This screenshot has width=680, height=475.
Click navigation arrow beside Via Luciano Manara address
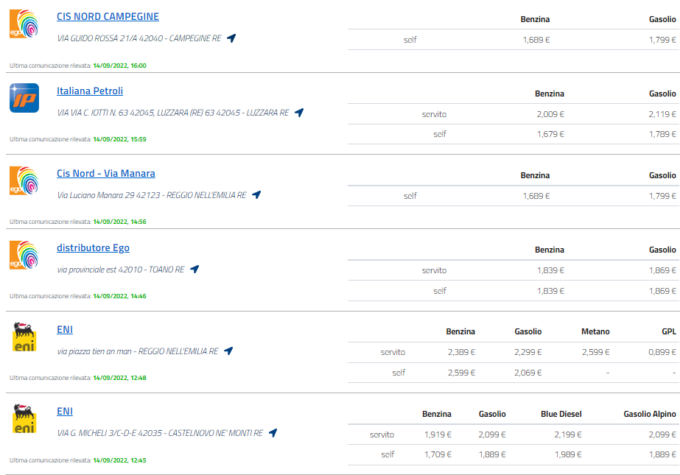point(257,195)
